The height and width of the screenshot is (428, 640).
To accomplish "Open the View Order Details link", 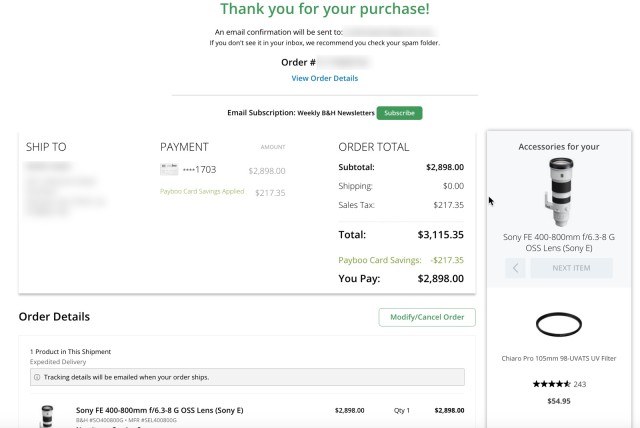I will click(324, 78).
